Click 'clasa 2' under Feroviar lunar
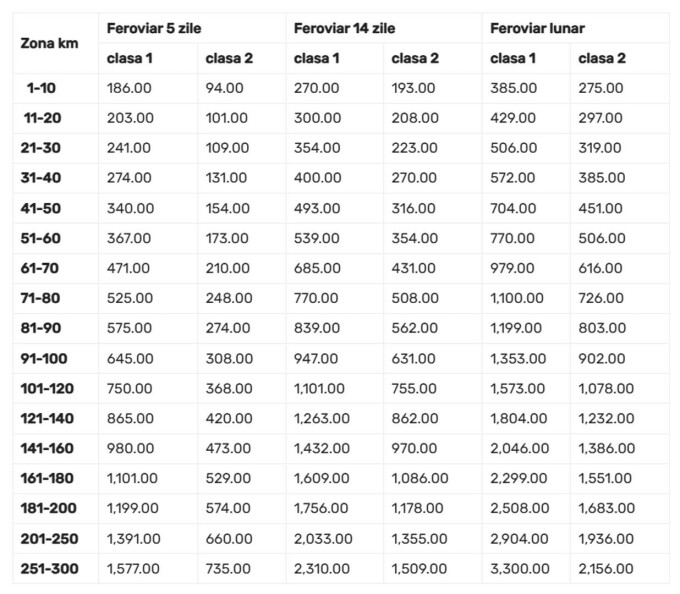680x594 pixels. click(602, 58)
